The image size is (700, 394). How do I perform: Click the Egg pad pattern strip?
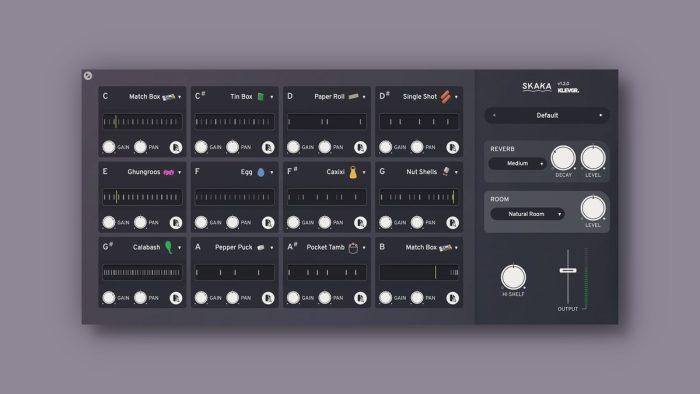pos(234,197)
